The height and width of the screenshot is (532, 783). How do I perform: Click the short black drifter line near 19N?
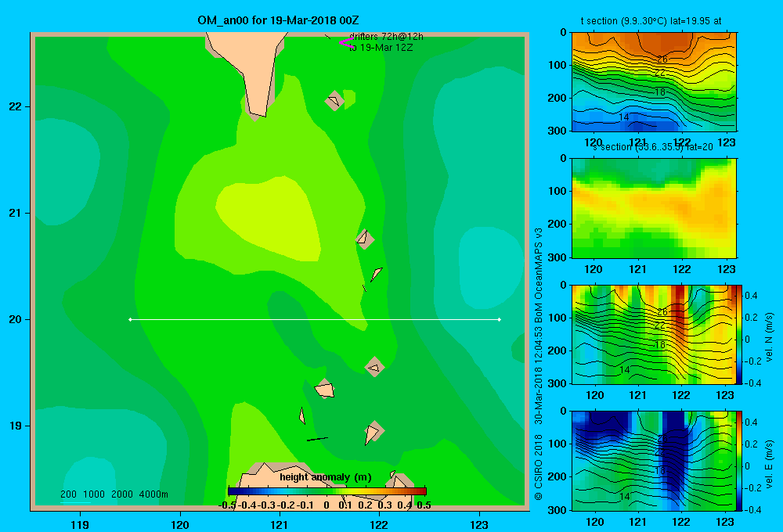pyautogui.click(x=317, y=439)
